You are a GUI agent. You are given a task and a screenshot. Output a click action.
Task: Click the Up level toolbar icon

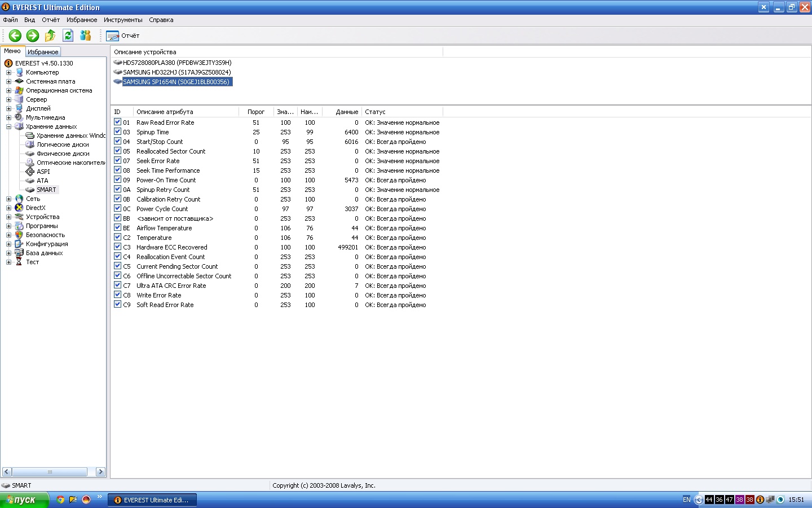[x=50, y=36]
